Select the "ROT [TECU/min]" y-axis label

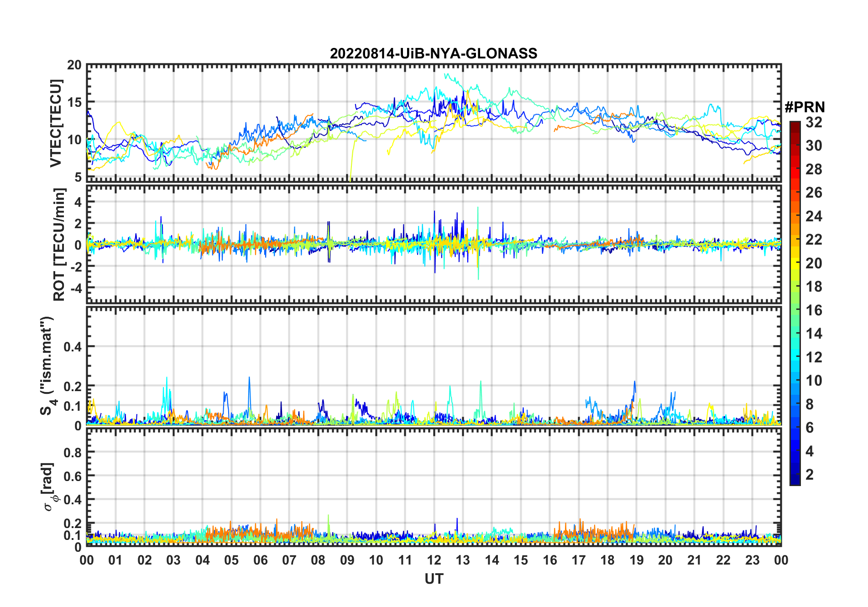tap(59, 244)
